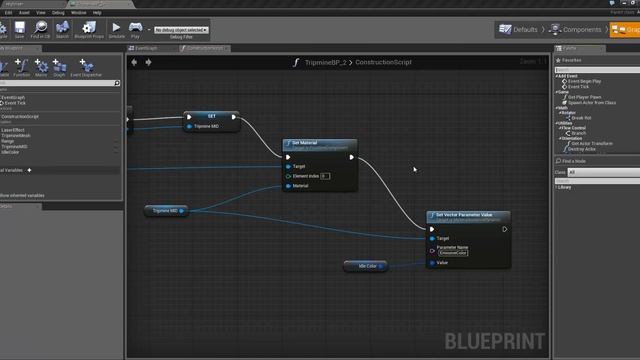Click the Palette favorites search field
This screenshot has height=360, width=640.
click(x=597, y=70)
